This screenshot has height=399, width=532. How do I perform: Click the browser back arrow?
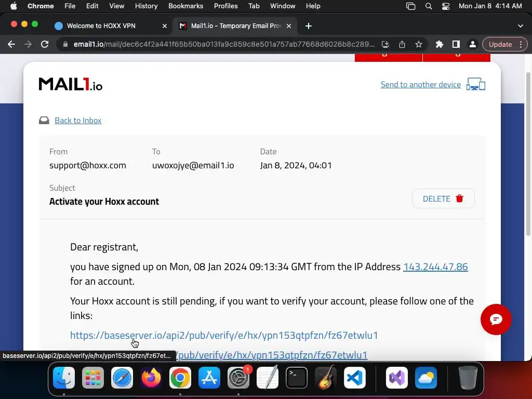click(x=11, y=45)
